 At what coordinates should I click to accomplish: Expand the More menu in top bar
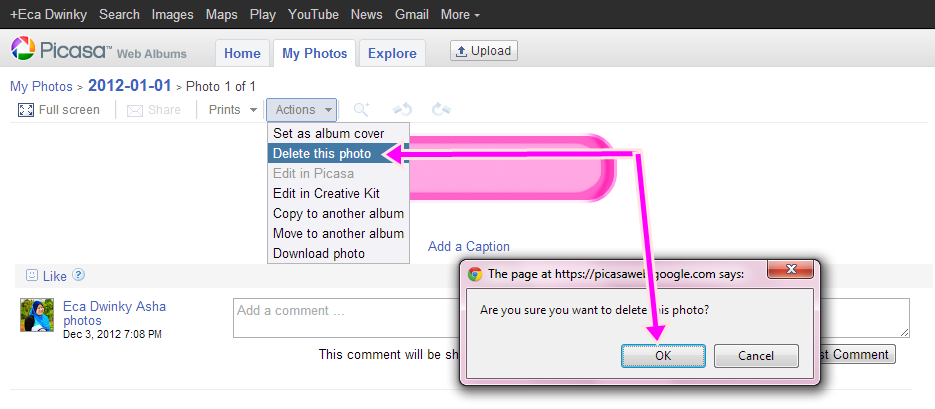(x=460, y=14)
